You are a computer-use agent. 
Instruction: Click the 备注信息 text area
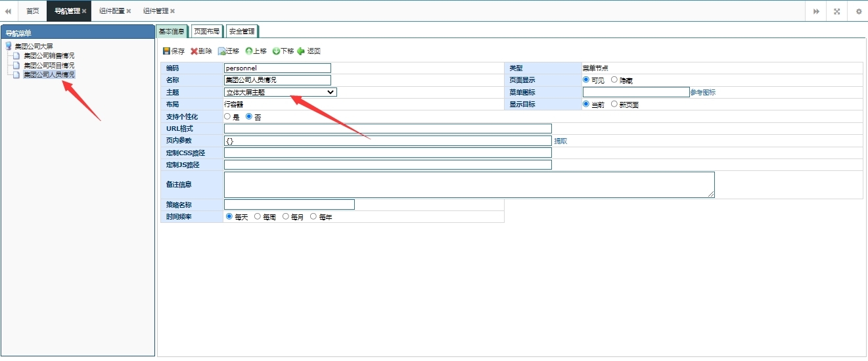[469, 185]
